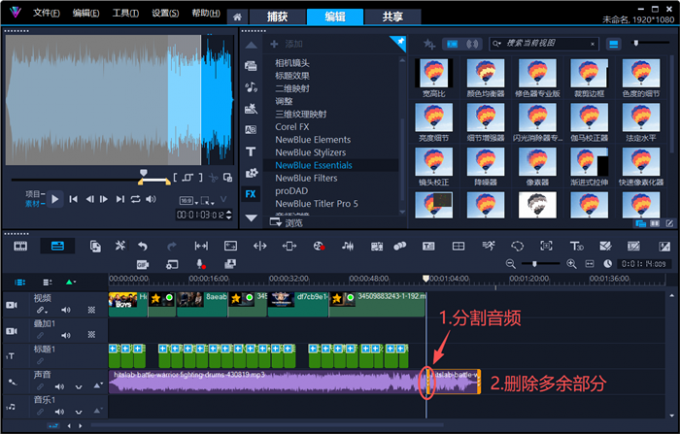Image resolution: width=680 pixels, height=434 pixels.
Task: Add filter to favorites with star icon
Action: 429,44
